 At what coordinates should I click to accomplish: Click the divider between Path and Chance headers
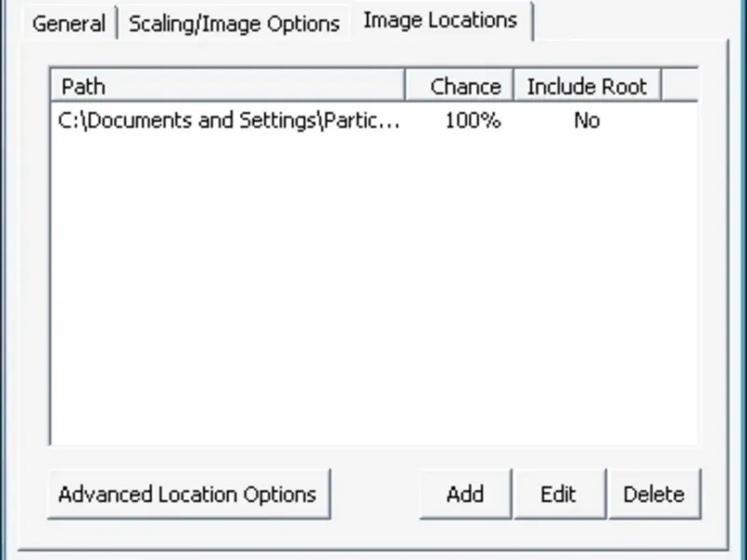click(405, 87)
